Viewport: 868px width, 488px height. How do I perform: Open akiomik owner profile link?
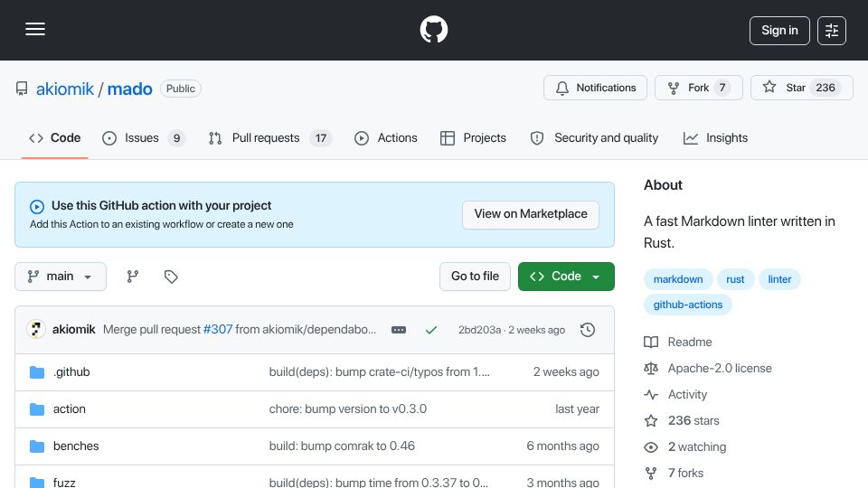coord(65,89)
